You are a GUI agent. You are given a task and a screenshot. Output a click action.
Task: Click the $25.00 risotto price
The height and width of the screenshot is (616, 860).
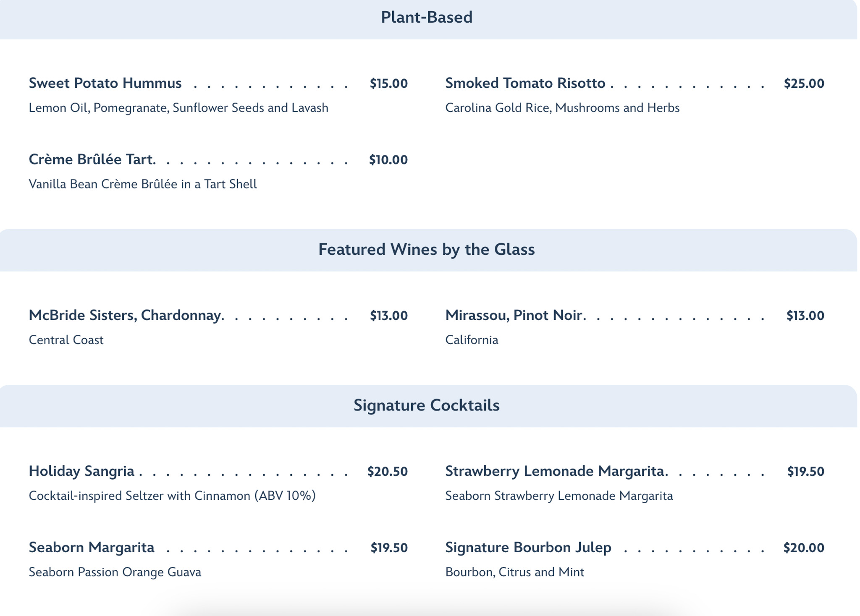click(804, 84)
